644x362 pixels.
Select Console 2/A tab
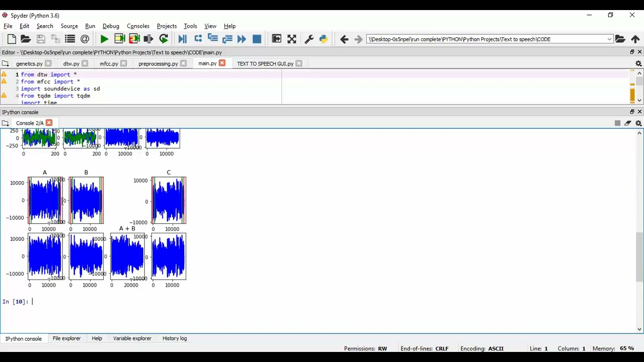[x=30, y=123]
